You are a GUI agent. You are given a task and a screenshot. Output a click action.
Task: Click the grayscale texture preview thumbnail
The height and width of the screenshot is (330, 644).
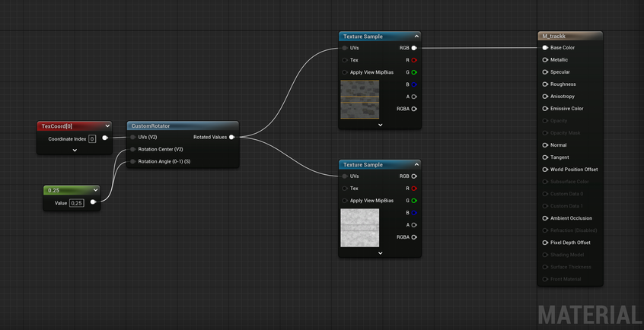pos(359,228)
